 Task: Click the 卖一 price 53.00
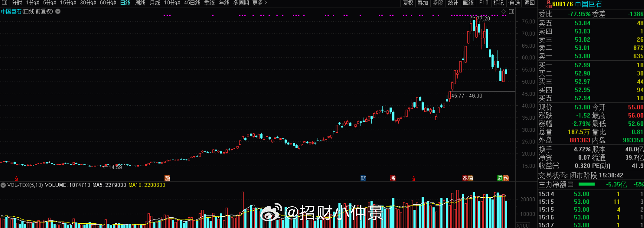(x=582, y=56)
